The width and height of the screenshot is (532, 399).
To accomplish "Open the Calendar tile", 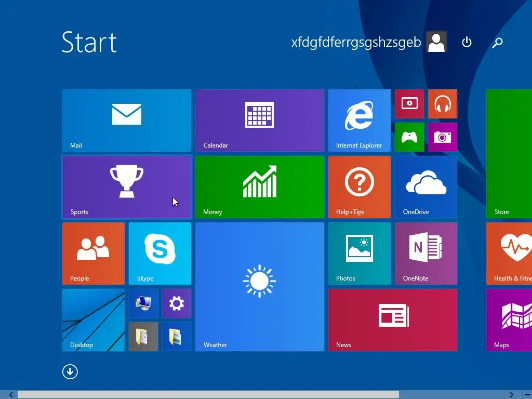I will point(260,121).
